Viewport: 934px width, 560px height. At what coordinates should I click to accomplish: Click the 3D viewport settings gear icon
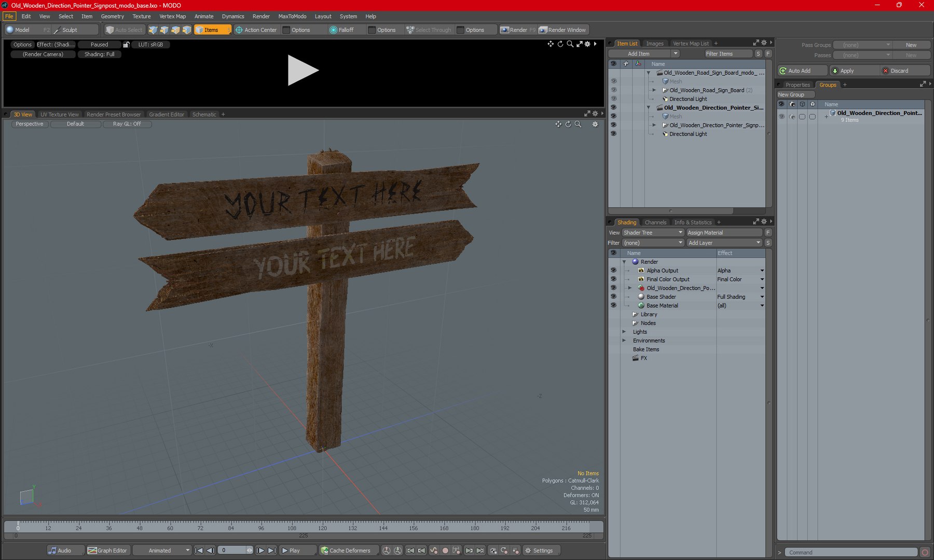[595, 124]
